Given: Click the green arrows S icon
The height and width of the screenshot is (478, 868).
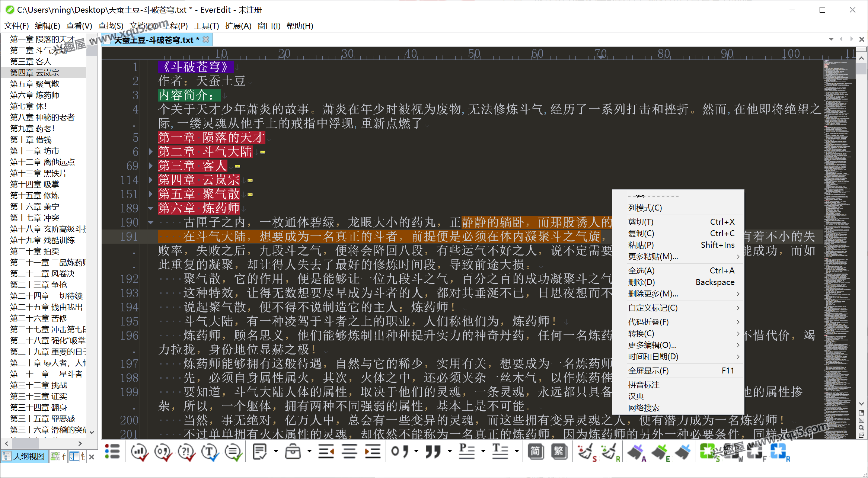Looking at the screenshot, I should 709,452.
